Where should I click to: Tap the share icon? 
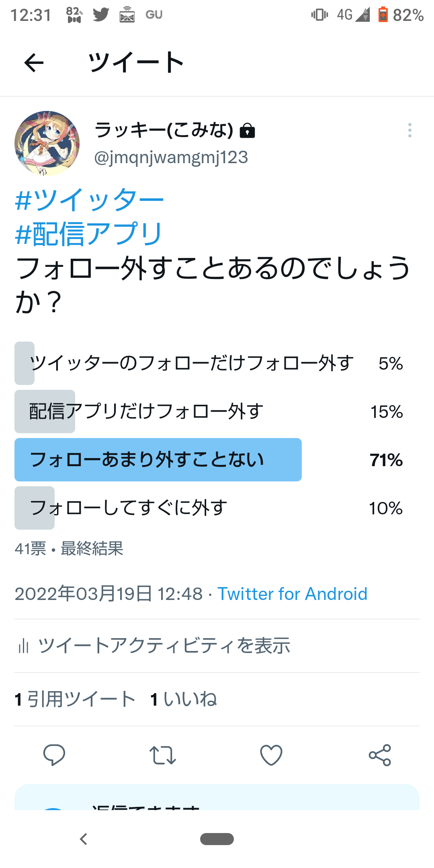tap(380, 755)
